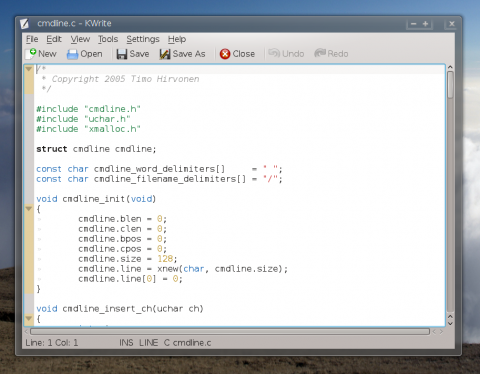The image size is (480, 374).
Task: Click the line '#include "uchar.h"'
Action: click(83, 119)
